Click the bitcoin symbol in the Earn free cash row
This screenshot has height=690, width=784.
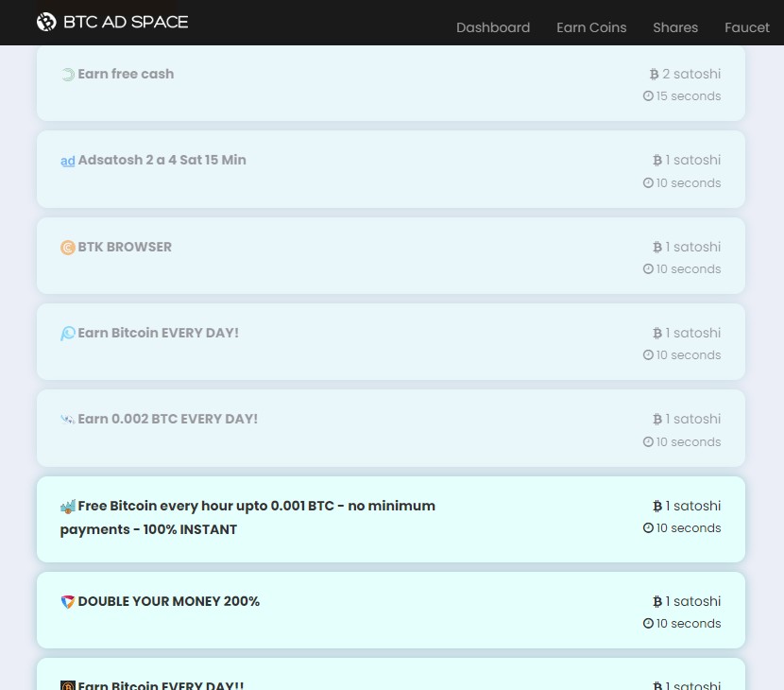coord(654,74)
